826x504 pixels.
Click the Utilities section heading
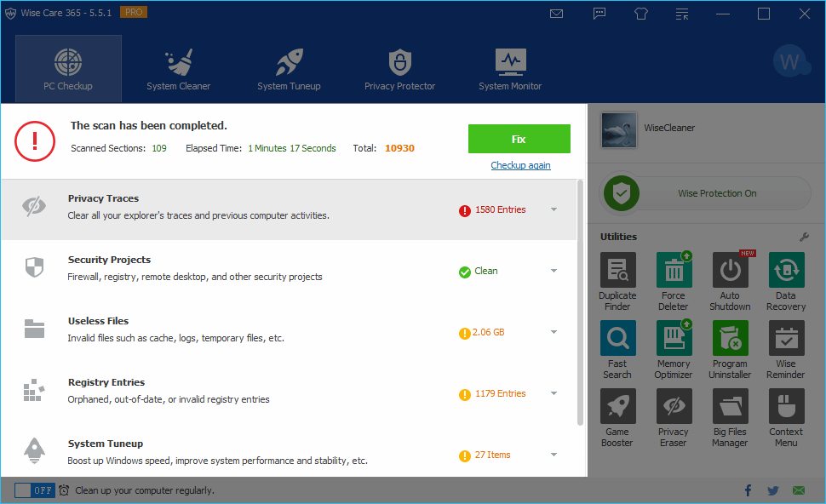(618, 237)
